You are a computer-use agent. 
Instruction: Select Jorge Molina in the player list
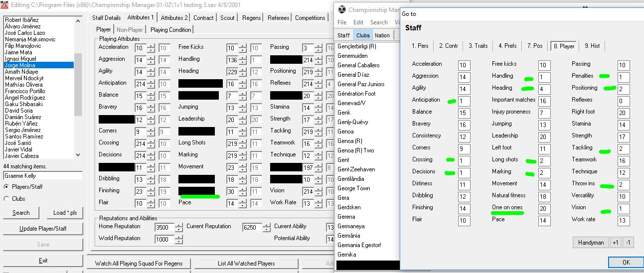(x=38, y=65)
